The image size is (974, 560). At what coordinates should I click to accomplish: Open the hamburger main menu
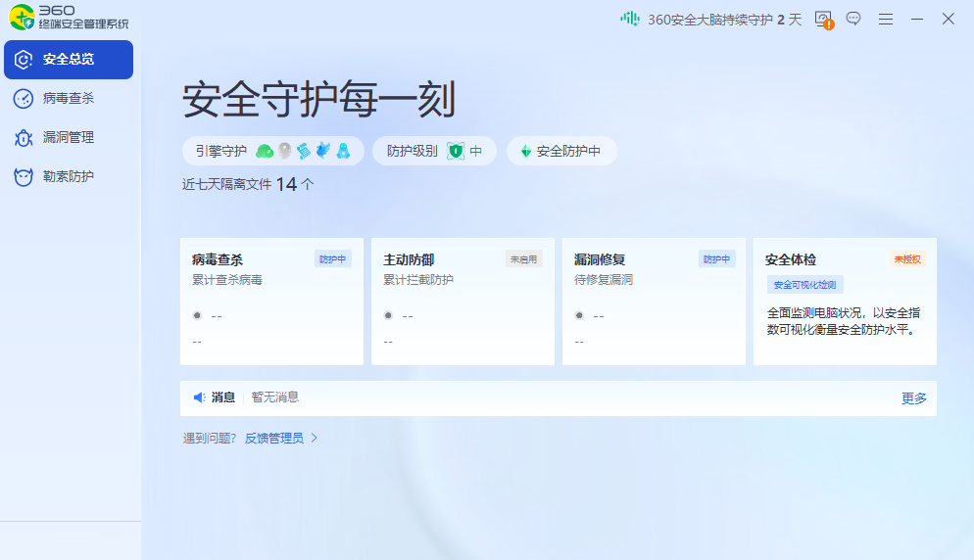click(x=886, y=19)
